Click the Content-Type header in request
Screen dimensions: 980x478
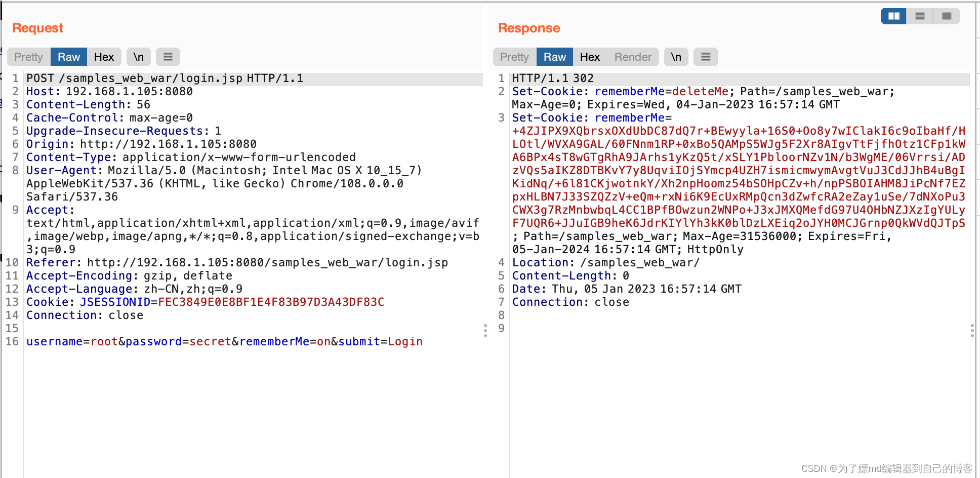[191, 157]
